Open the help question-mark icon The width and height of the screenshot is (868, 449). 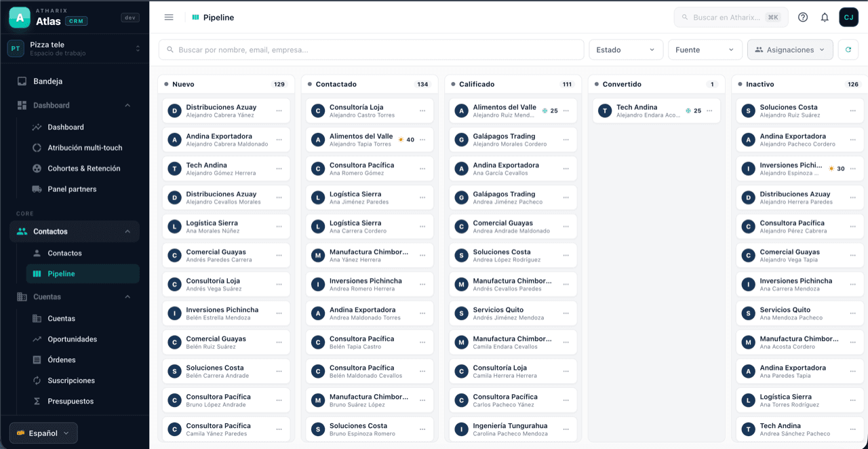(x=803, y=18)
